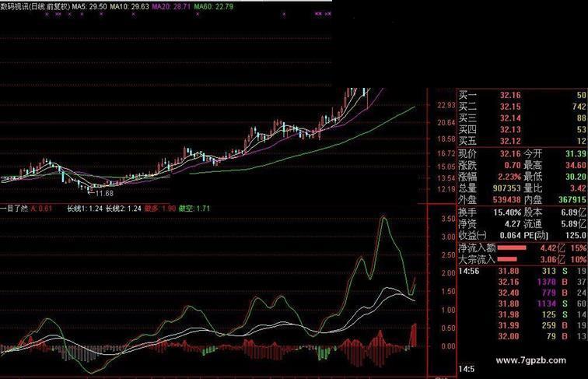
Task: Click the PE(动) value 125.0
Action: pyautogui.click(x=576, y=236)
